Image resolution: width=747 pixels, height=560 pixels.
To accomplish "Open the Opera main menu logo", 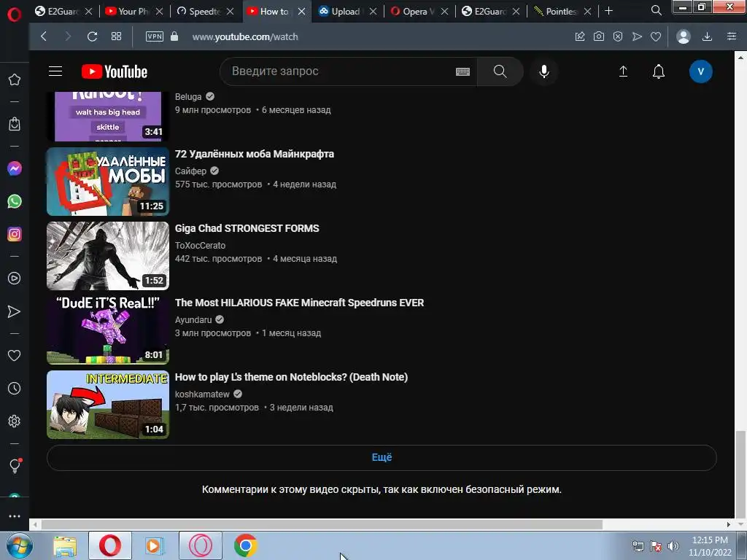I will [15, 15].
